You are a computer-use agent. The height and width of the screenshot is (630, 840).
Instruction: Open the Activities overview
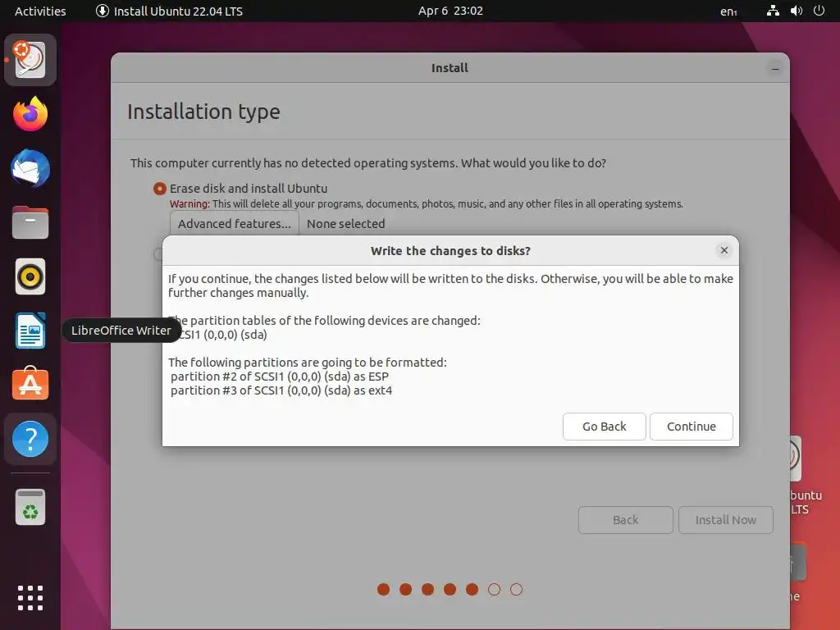[40, 11]
